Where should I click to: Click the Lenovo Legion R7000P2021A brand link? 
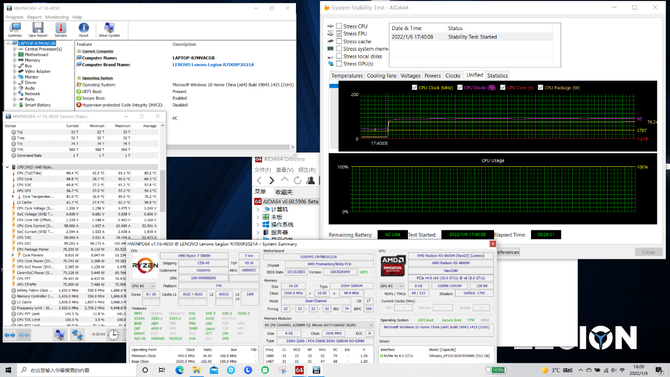pos(213,65)
